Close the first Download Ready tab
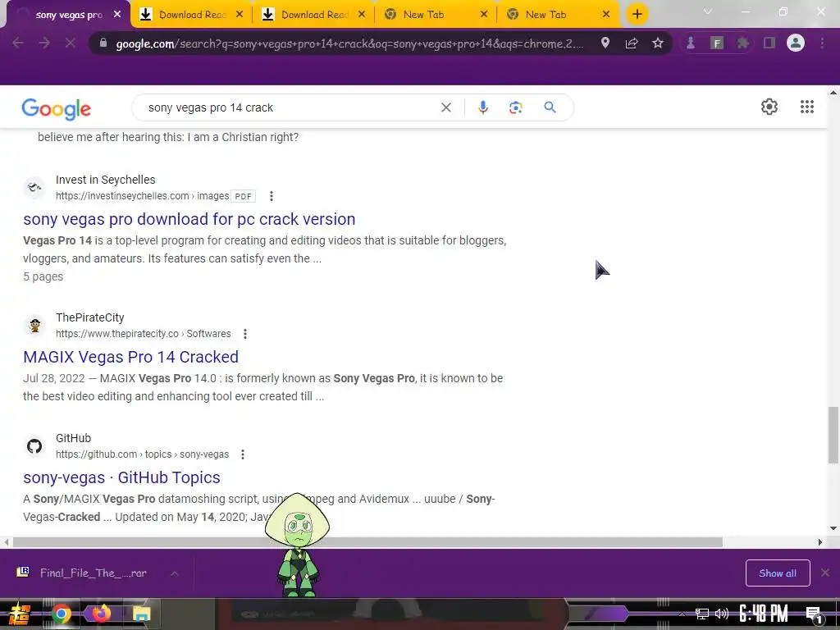The height and width of the screenshot is (630, 840). 240,15
